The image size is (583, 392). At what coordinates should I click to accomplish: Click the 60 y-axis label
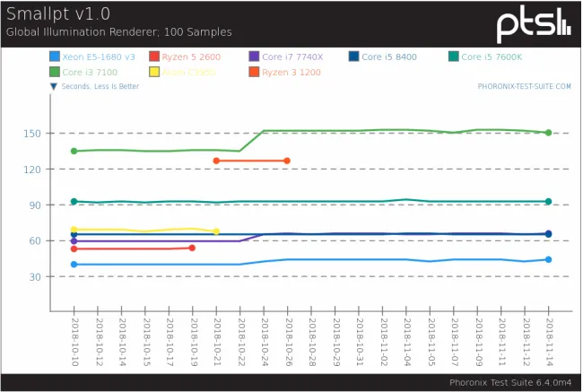click(x=35, y=241)
